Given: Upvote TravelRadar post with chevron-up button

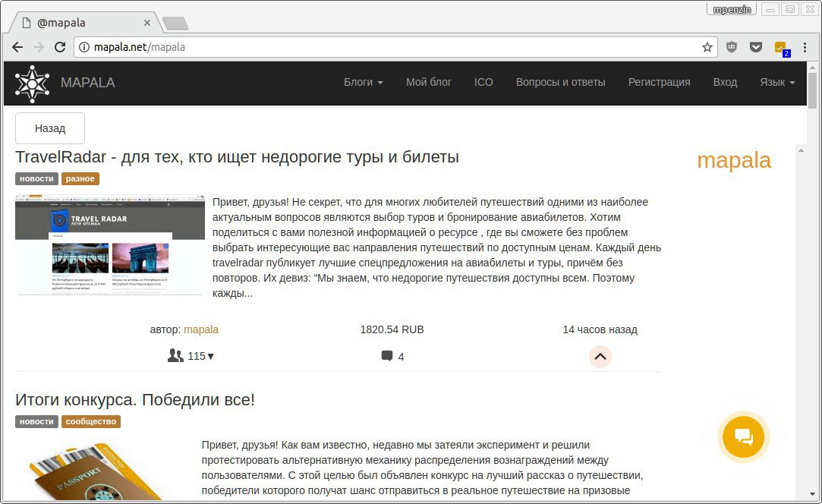Looking at the screenshot, I should (x=600, y=357).
